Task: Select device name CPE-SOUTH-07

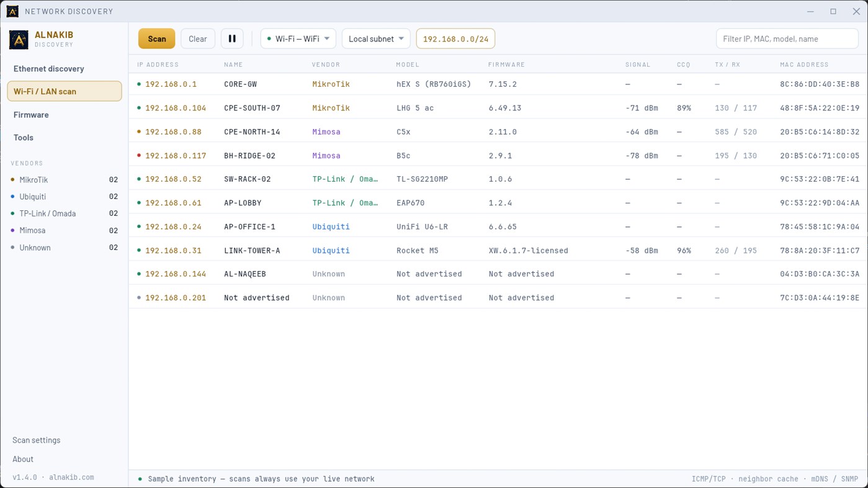Action: [x=252, y=108]
